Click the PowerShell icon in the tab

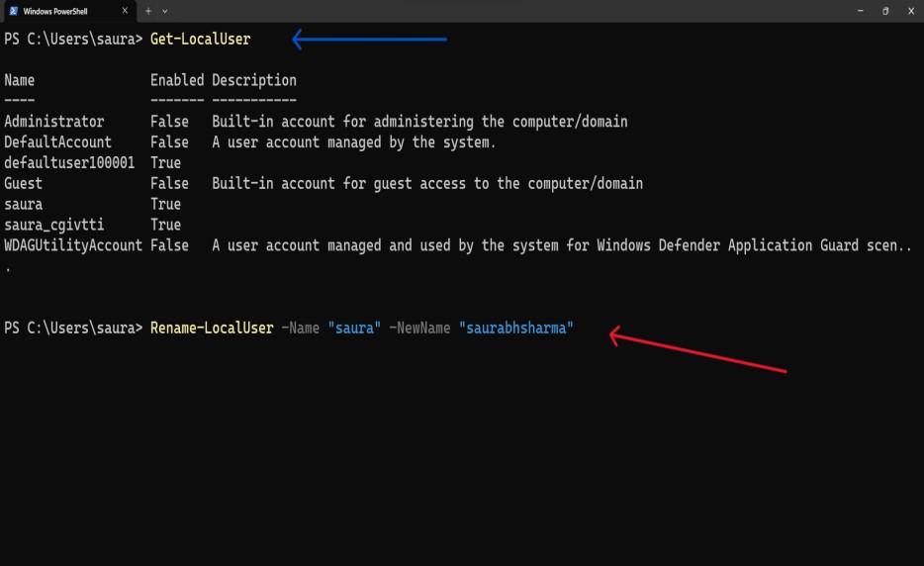click(x=13, y=11)
